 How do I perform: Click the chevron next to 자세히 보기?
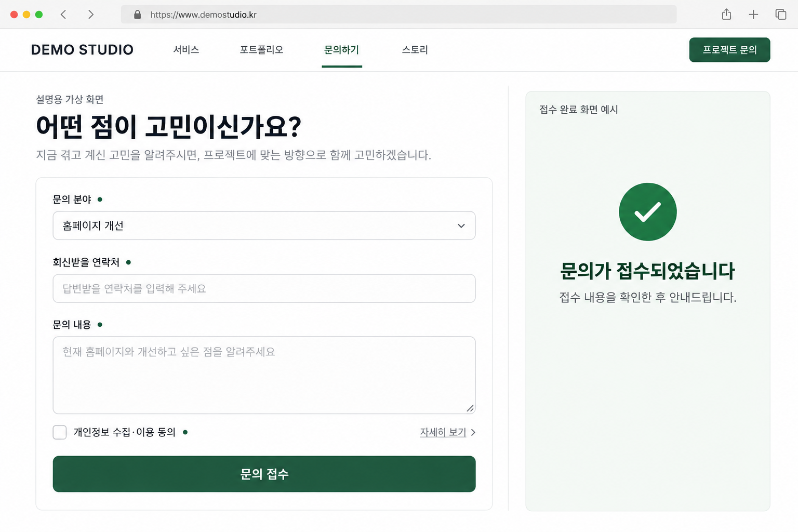[473, 432]
